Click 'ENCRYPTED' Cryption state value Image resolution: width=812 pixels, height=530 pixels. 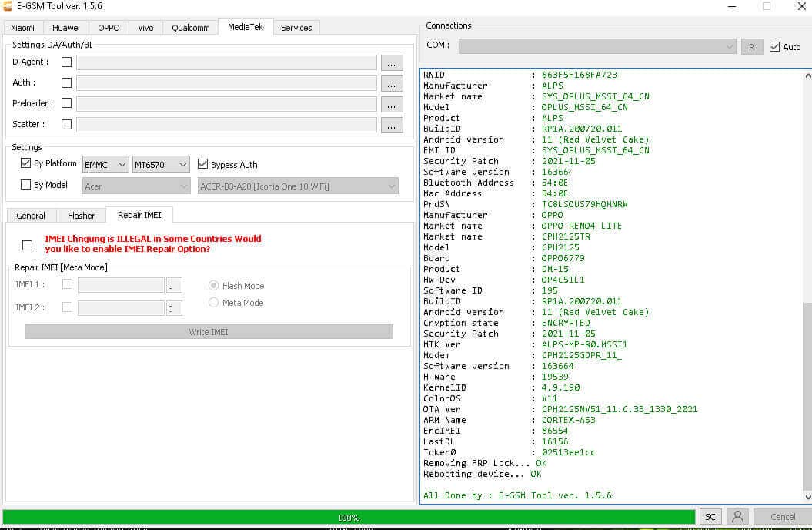566,323
